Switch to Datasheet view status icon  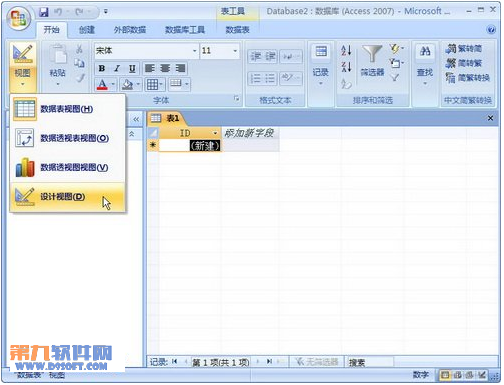tap(445, 375)
